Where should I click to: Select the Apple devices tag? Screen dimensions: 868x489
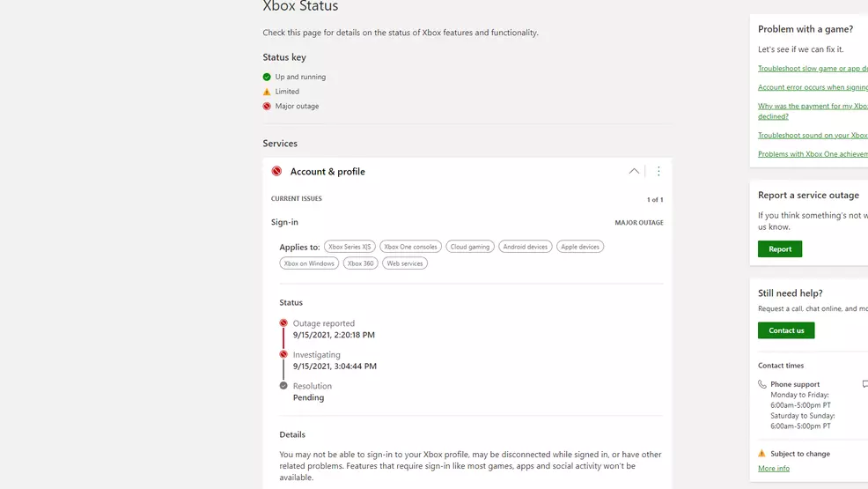(x=580, y=247)
